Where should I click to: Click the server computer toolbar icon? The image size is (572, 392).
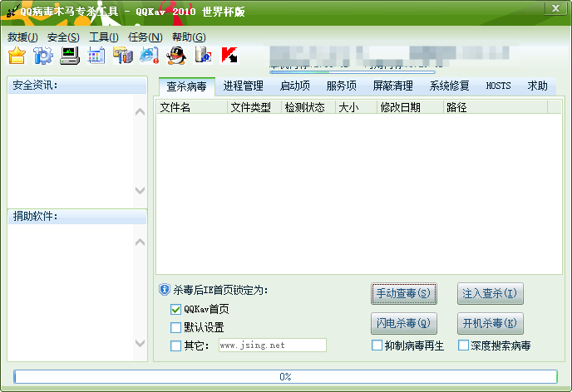point(203,55)
